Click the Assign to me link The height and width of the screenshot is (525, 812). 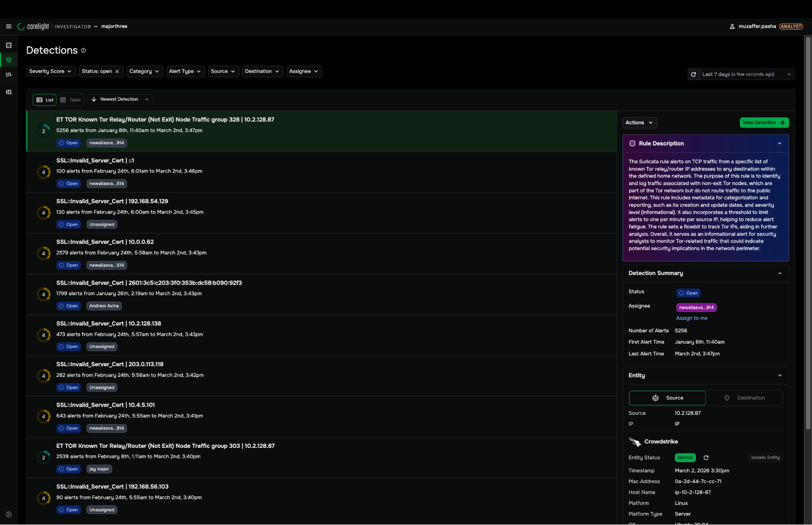(x=691, y=318)
